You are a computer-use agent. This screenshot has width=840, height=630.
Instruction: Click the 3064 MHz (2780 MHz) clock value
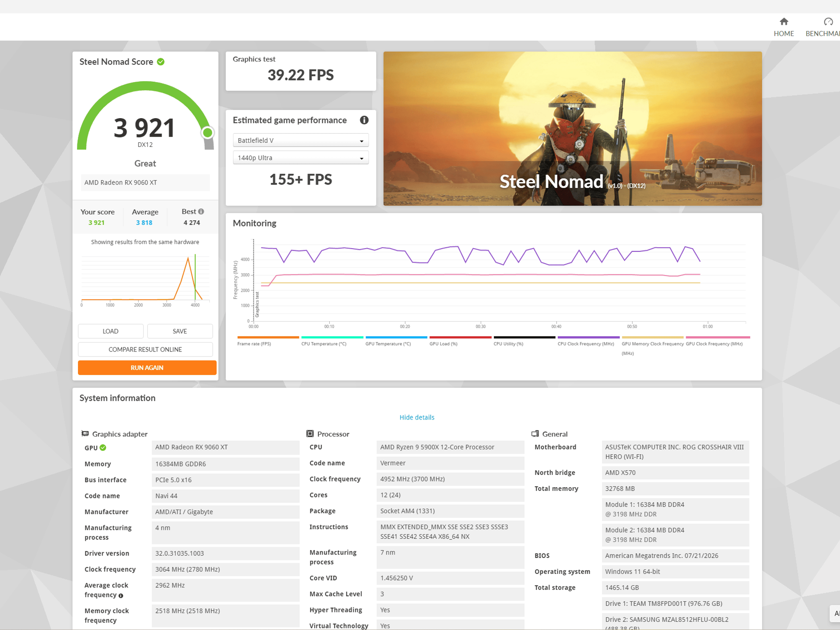[226, 569]
